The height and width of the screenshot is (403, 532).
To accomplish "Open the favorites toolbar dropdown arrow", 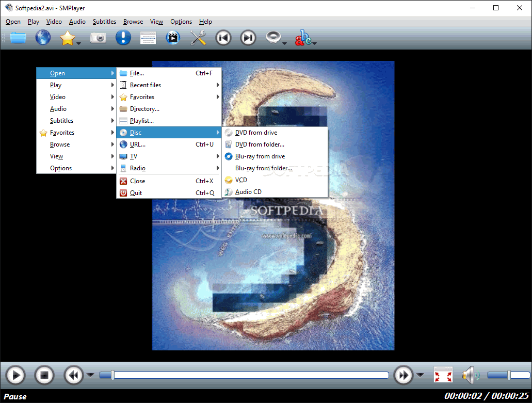I will pyautogui.click(x=79, y=43).
